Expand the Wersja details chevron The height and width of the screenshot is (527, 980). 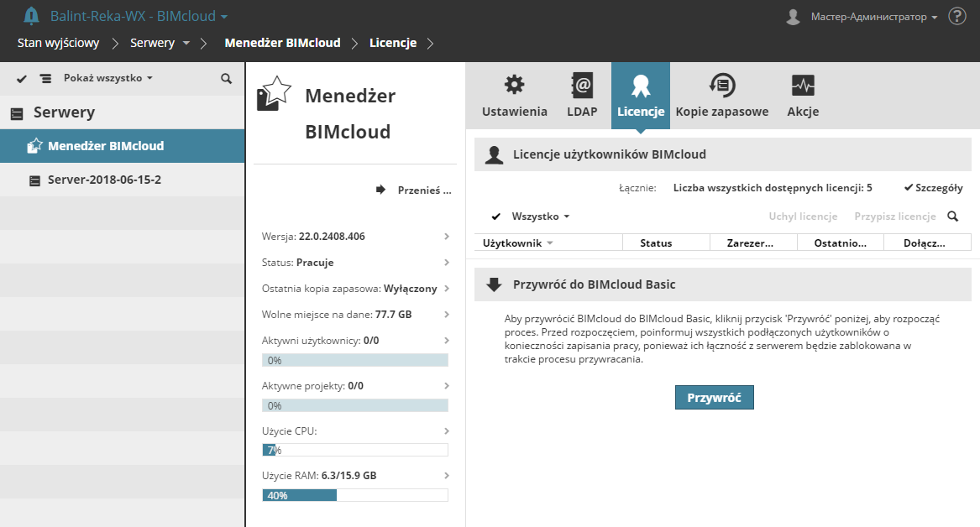click(x=446, y=236)
